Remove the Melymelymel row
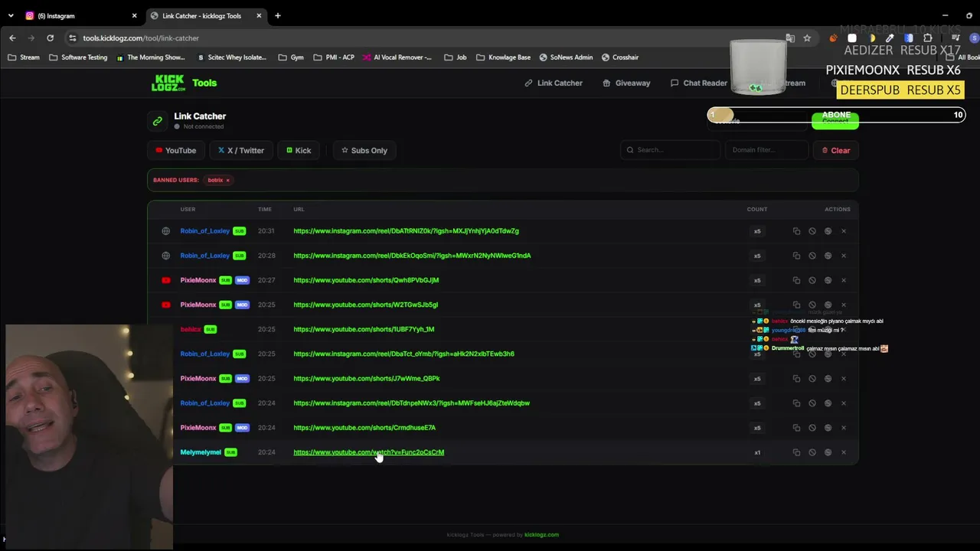This screenshot has height=551, width=980. tap(844, 452)
